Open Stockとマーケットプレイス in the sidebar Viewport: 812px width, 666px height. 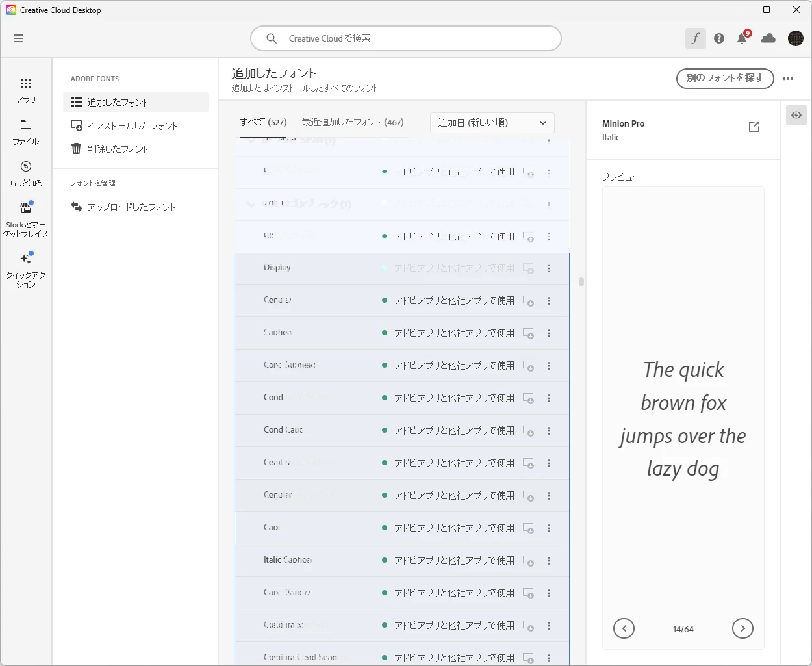coord(26,220)
